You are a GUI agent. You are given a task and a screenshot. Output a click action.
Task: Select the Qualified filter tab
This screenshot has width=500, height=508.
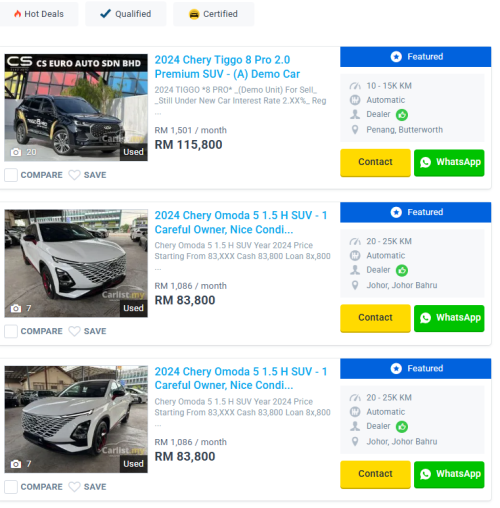pos(126,14)
